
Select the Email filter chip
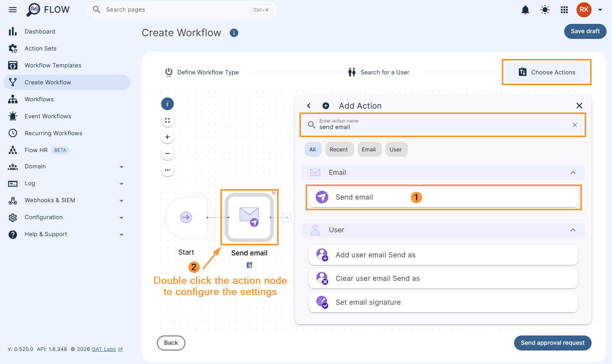click(x=369, y=149)
